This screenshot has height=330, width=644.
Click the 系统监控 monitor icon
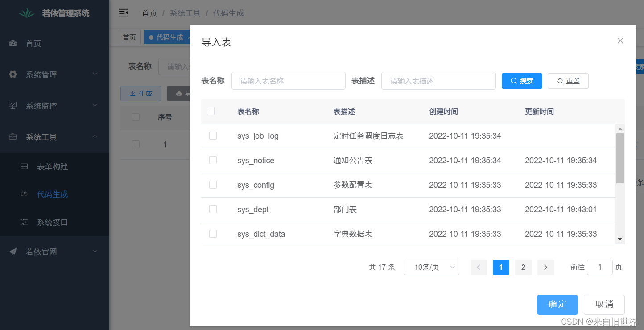tap(12, 105)
